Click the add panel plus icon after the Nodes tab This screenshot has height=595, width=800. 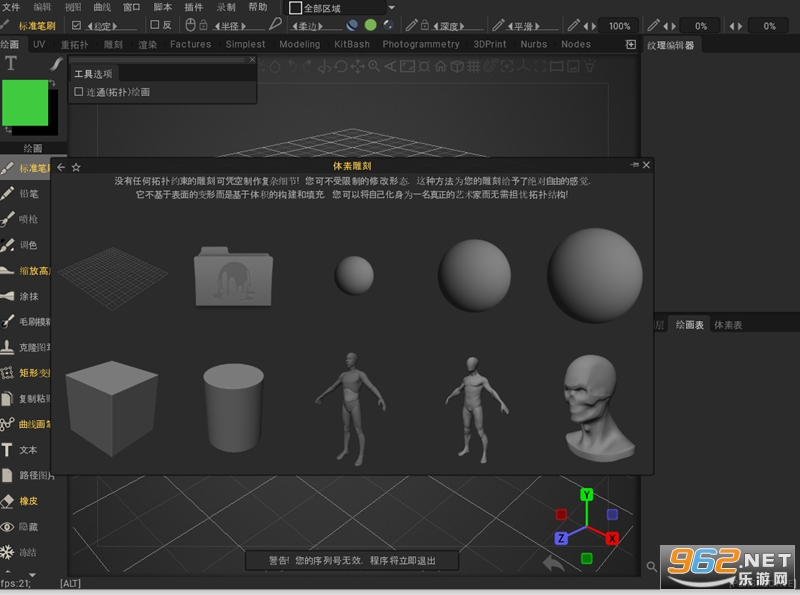[631, 44]
